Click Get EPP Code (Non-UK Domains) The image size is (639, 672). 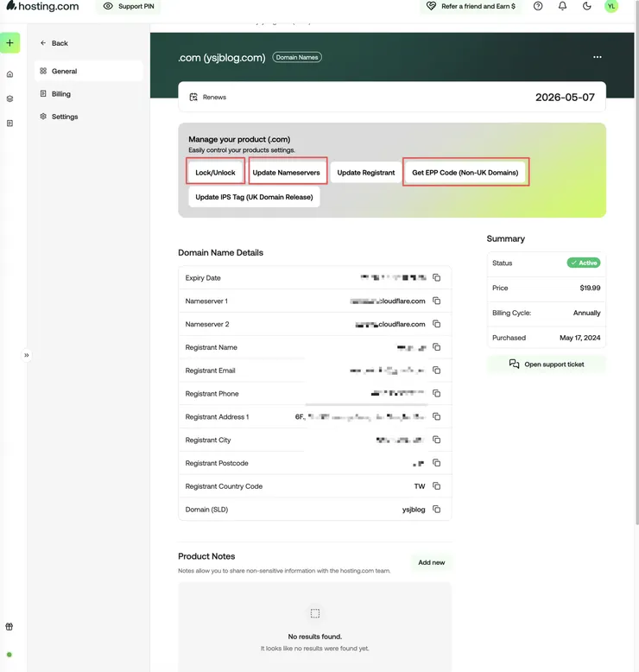pyautogui.click(x=465, y=172)
